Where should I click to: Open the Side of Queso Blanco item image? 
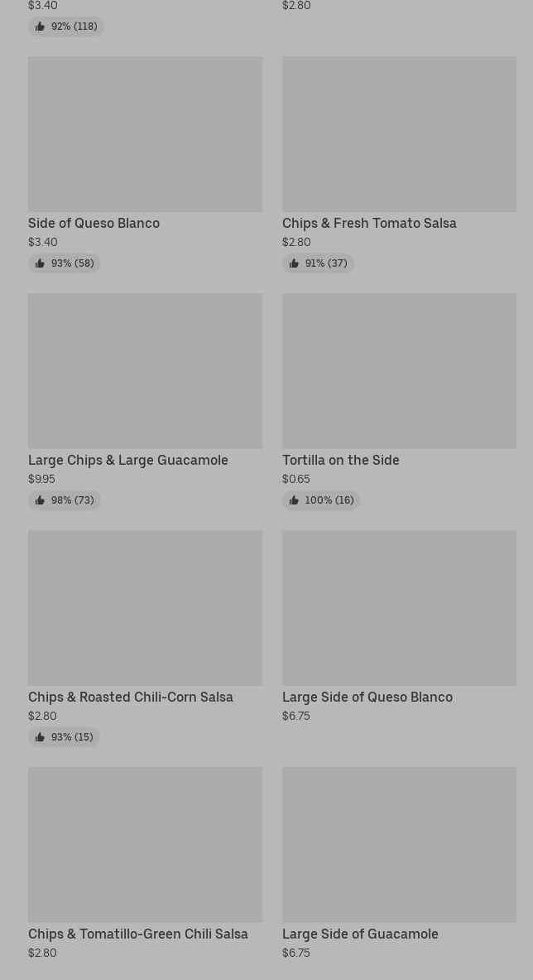pyautogui.click(x=145, y=134)
